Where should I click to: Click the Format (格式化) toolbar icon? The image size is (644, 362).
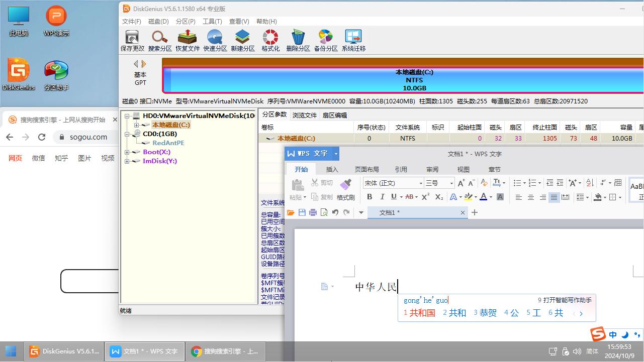coord(270,41)
